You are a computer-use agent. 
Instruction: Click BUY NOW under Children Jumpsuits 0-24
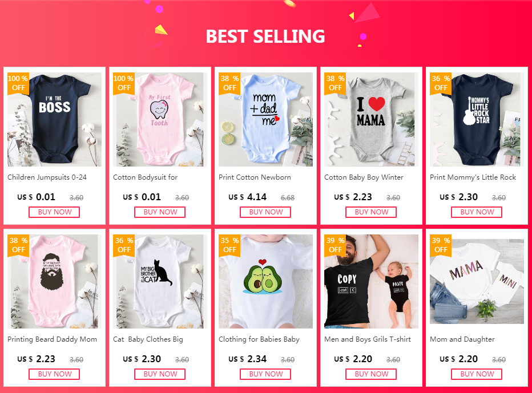(x=54, y=212)
